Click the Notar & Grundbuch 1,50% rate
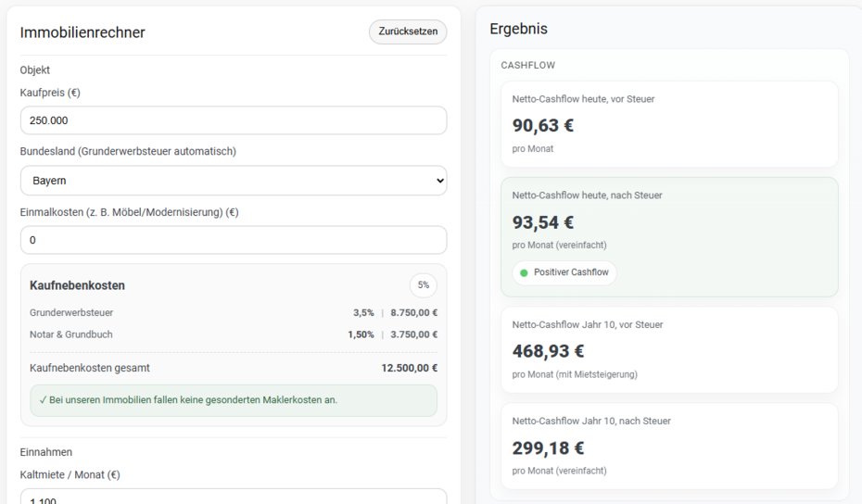This screenshot has height=504, width=862. [361, 334]
